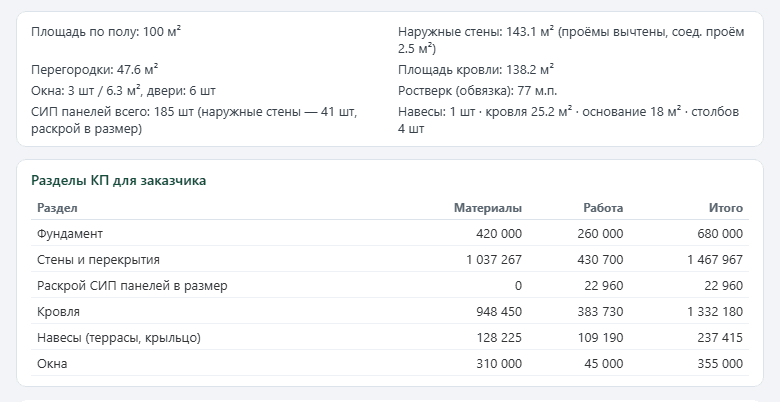Click the Ростверк (обвязка) 77 м.п. text

click(x=478, y=91)
